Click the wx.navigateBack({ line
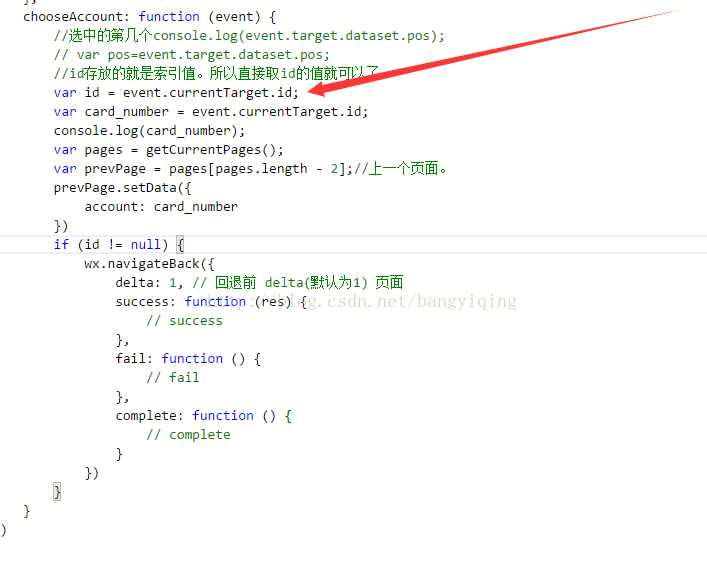Screen dimensions: 707x580 149,264
